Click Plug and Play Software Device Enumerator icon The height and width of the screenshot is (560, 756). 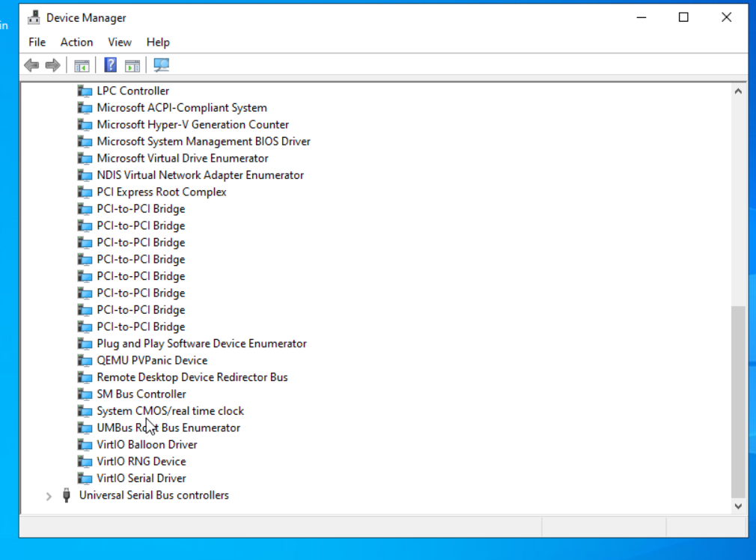point(85,344)
